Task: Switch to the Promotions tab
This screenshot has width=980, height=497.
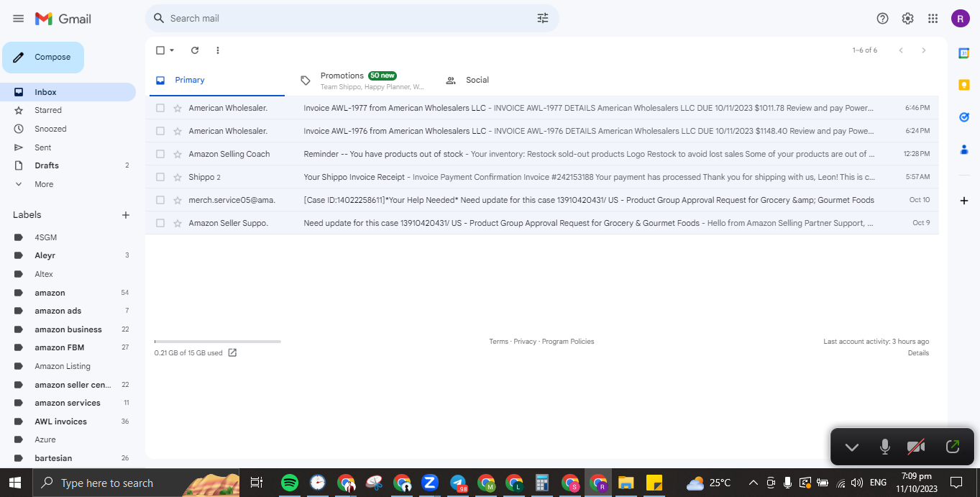Action: (362, 80)
